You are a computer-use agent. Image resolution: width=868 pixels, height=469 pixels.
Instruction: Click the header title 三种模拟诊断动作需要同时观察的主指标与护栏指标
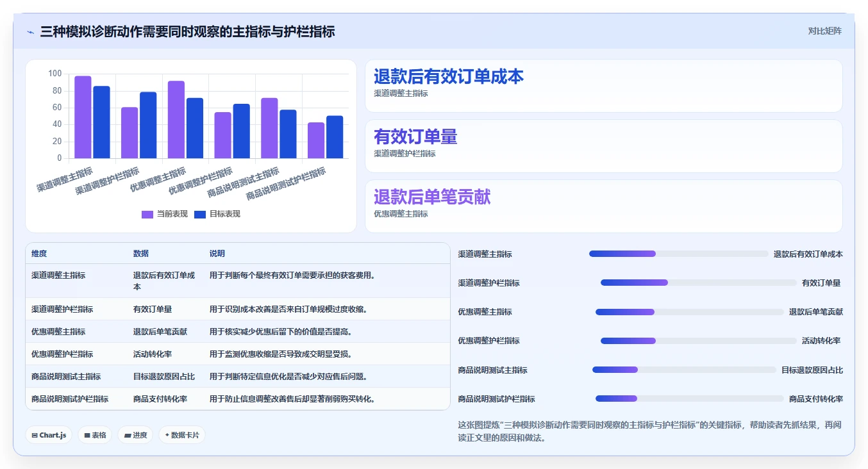[x=187, y=31]
